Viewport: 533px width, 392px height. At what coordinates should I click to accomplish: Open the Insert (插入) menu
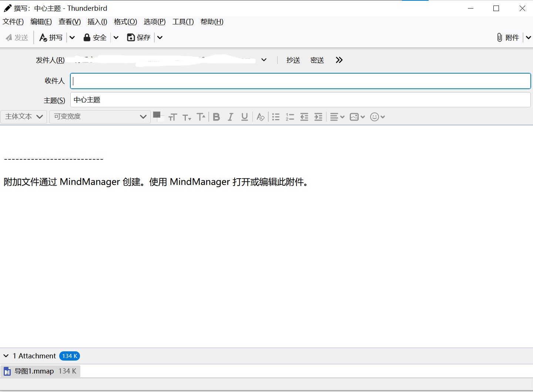97,22
